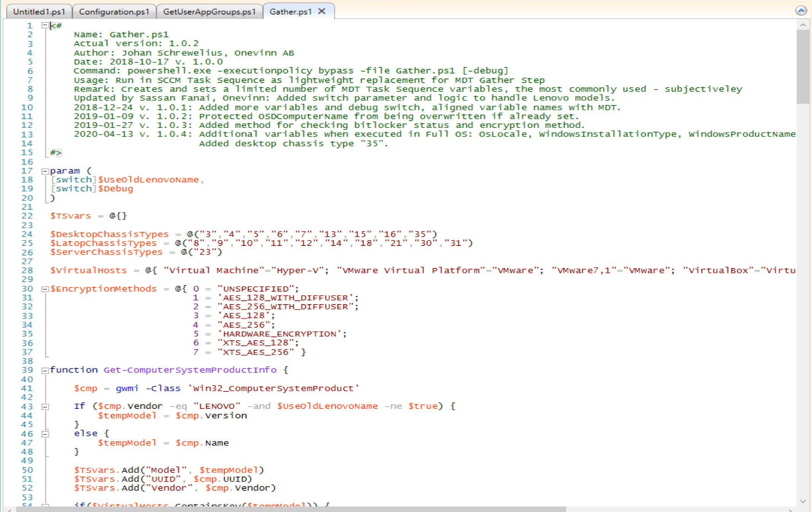Screen dimensions: 812x512
Task: Open the GetUserAppGroups.ps1 tab
Action: [x=210, y=11]
